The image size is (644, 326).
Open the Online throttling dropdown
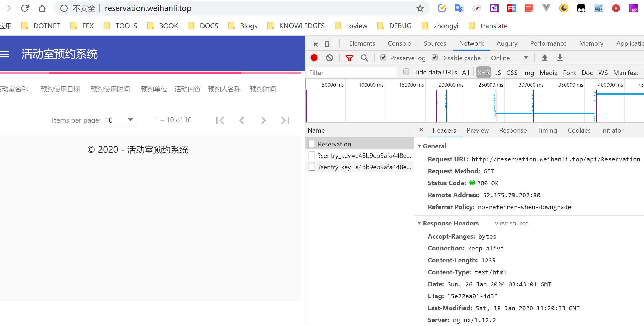(510, 58)
